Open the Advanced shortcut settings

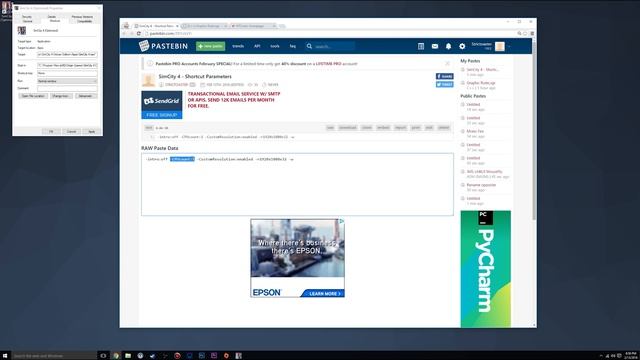(x=85, y=96)
